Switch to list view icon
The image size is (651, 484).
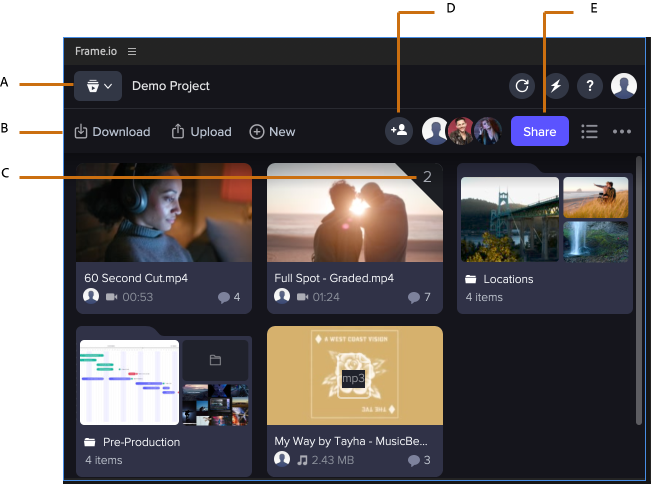(x=590, y=132)
